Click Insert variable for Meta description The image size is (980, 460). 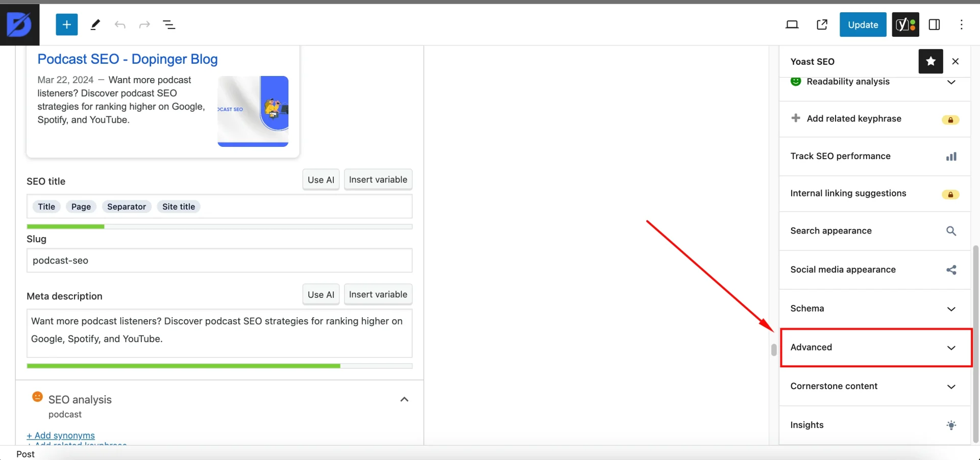tap(378, 294)
